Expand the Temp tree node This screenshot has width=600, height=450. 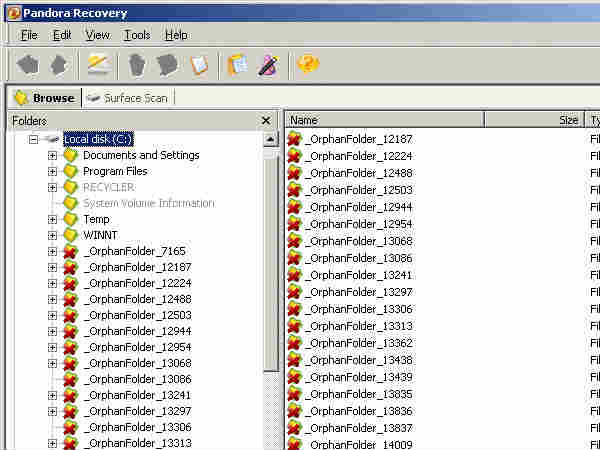(52, 219)
